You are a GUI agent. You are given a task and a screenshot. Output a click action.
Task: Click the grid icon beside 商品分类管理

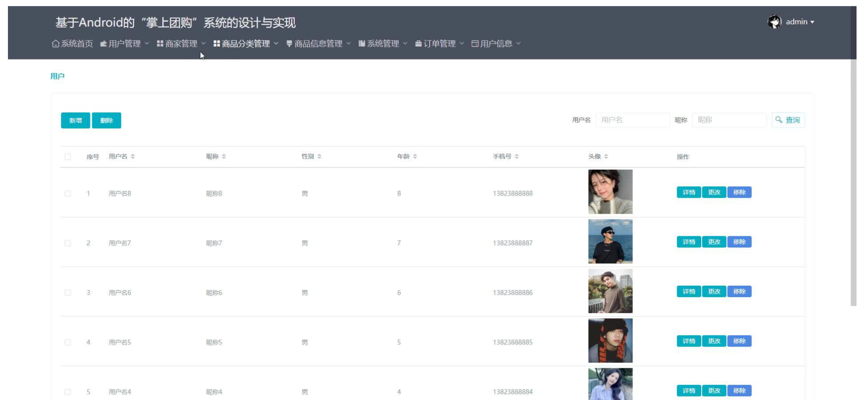[x=217, y=44]
